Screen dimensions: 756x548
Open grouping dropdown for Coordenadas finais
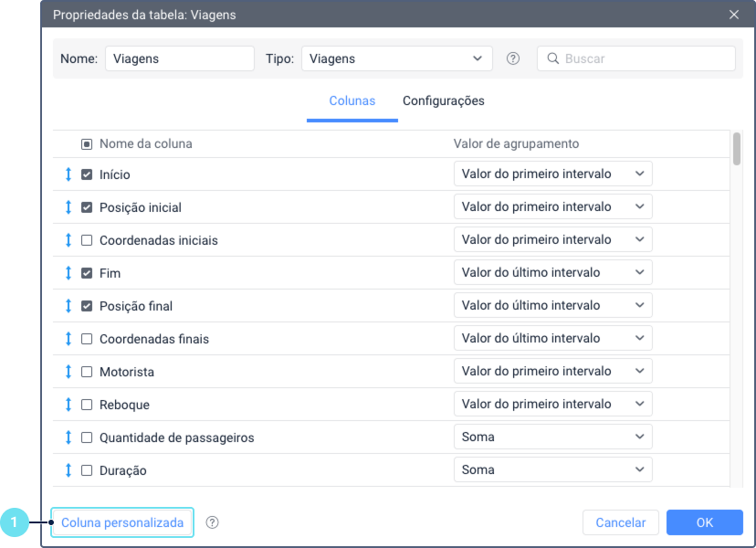(553, 338)
